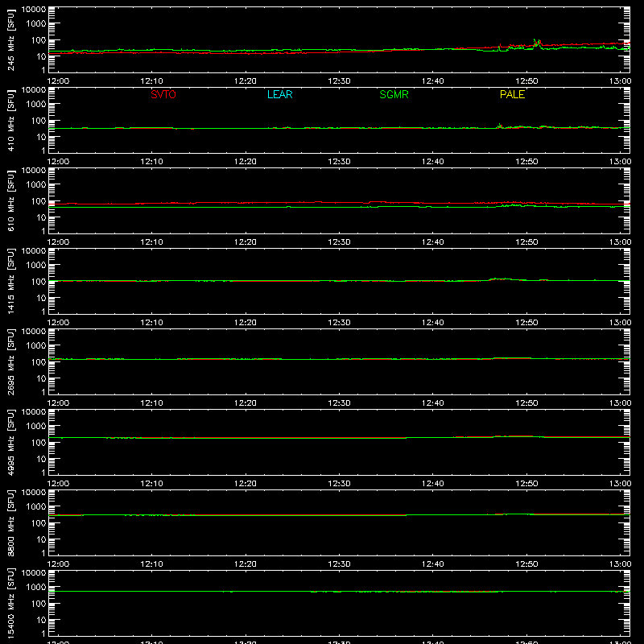Click the 10000 tick value on the 245 MHz axis
Viewport: 644px width, 644px height.
point(34,10)
